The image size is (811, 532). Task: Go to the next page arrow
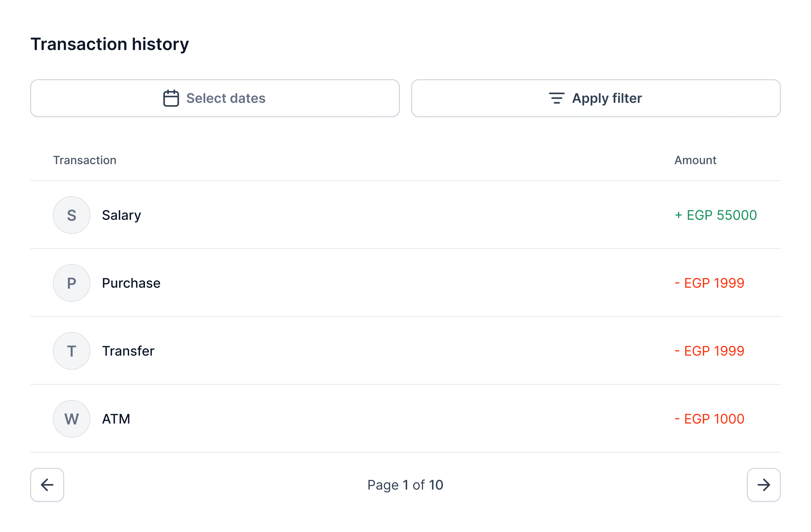(764, 485)
